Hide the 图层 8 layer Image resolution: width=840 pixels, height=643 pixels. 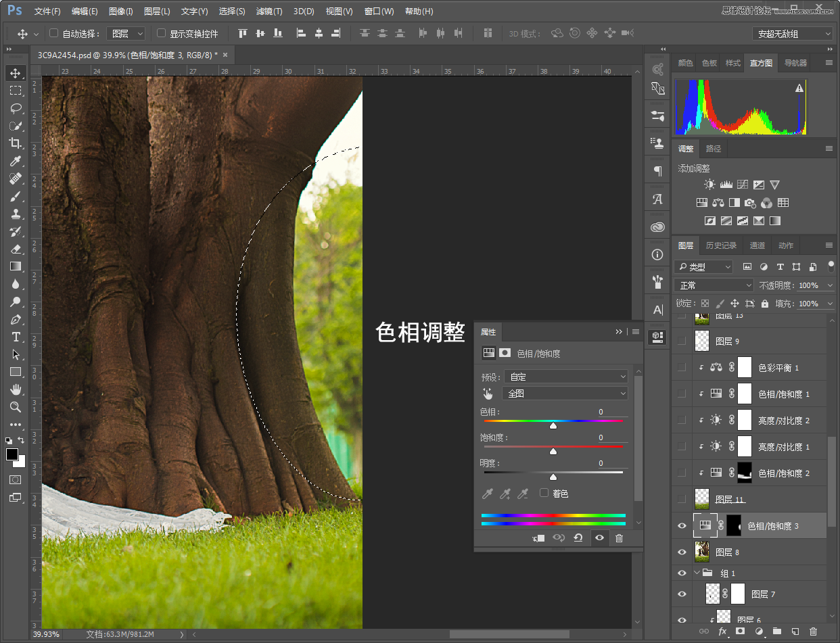tap(682, 552)
